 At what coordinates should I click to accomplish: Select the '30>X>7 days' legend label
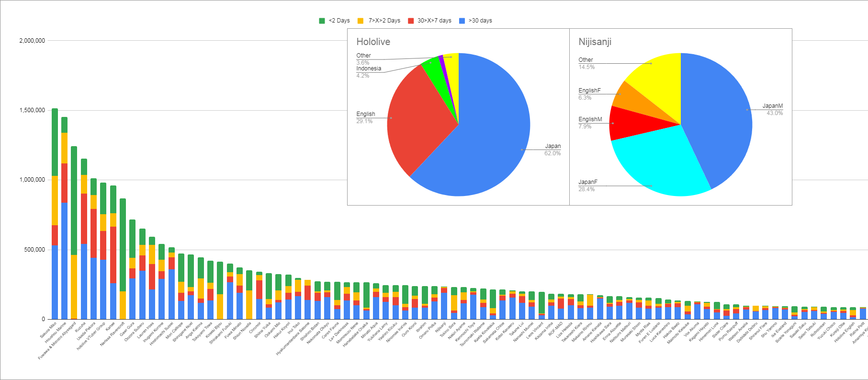[434, 21]
